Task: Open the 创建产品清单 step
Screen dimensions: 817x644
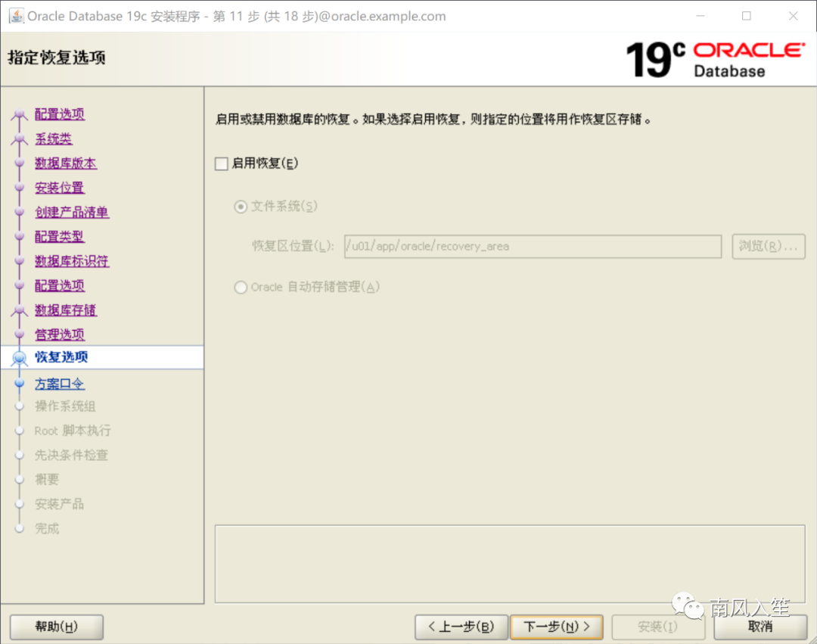Action: pos(72,212)
